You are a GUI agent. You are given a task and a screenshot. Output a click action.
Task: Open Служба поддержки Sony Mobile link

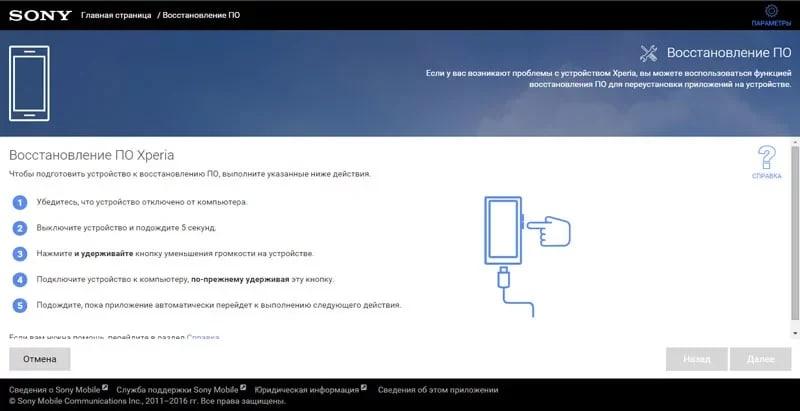click(x=177, y=390)
